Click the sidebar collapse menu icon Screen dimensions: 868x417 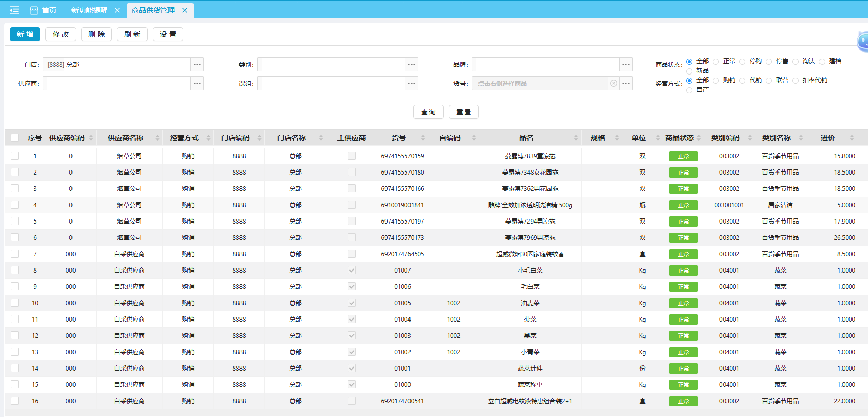(x=14, y=10)
